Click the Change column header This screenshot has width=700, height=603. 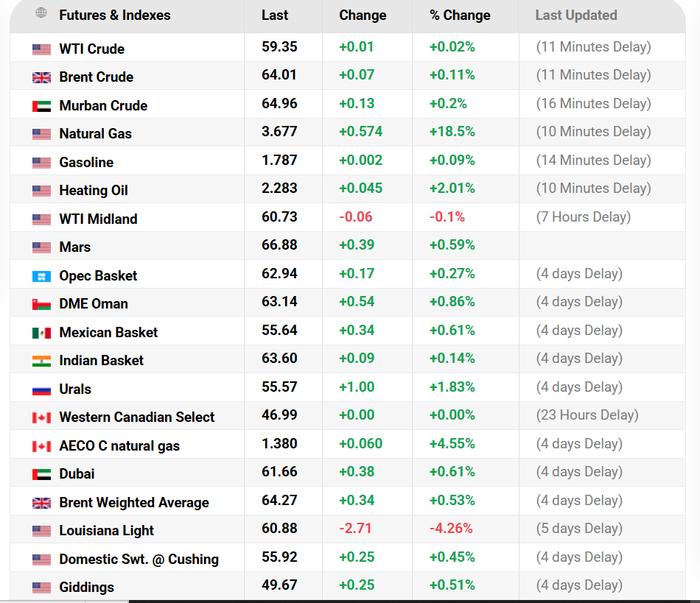(x=365, y=15)
